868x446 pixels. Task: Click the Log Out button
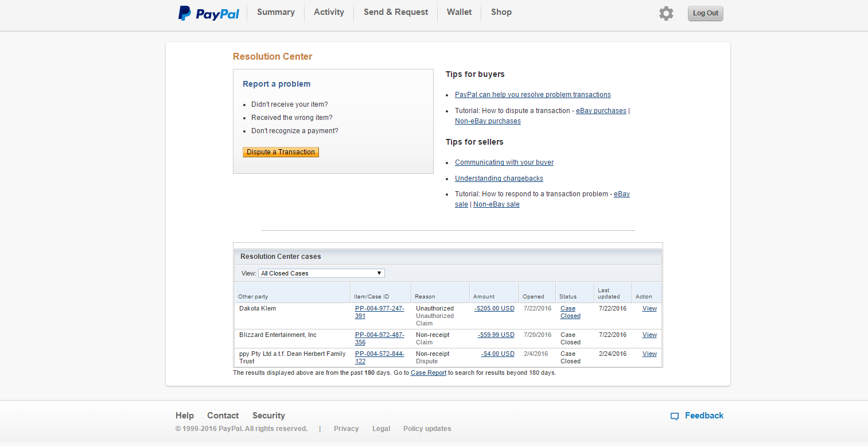[706, 13]
